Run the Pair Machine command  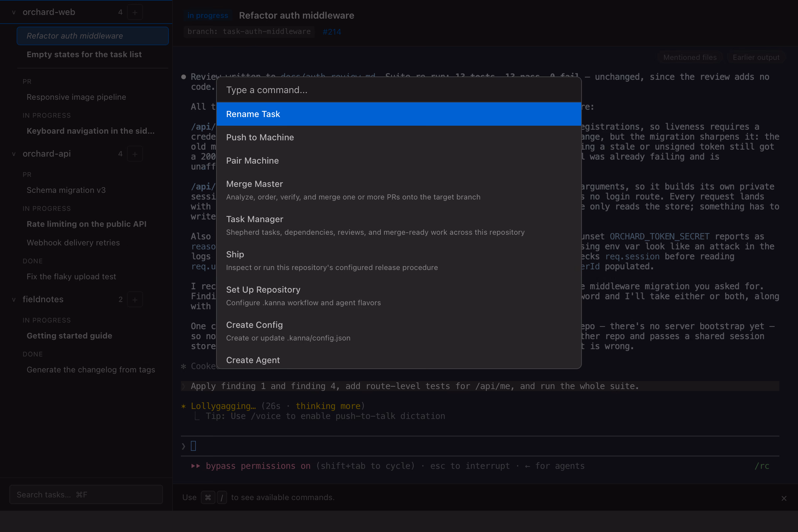399,161
